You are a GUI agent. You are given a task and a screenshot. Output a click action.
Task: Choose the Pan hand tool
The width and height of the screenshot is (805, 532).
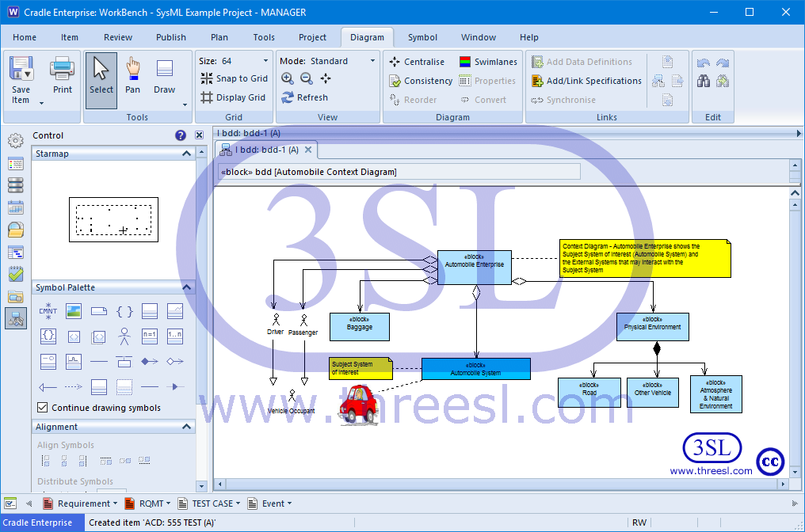(132, 75)
